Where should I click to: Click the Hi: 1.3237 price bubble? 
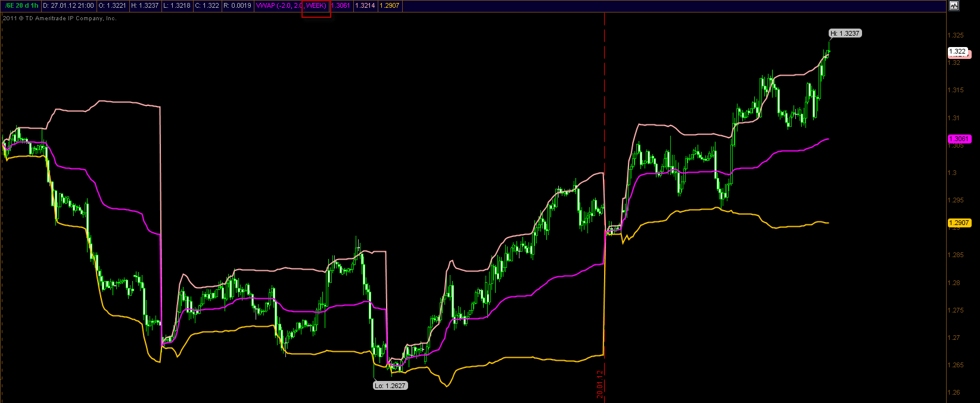[x=845, y=33]
